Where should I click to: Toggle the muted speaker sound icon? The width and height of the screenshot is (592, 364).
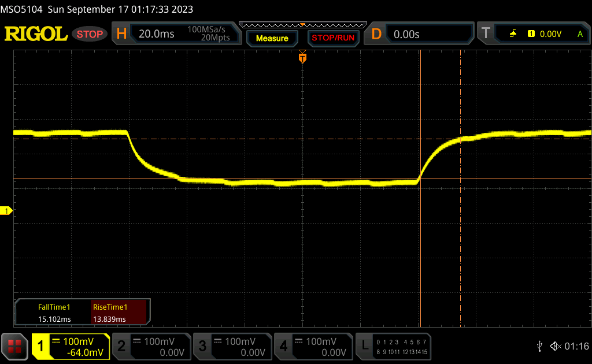(556, 346)
